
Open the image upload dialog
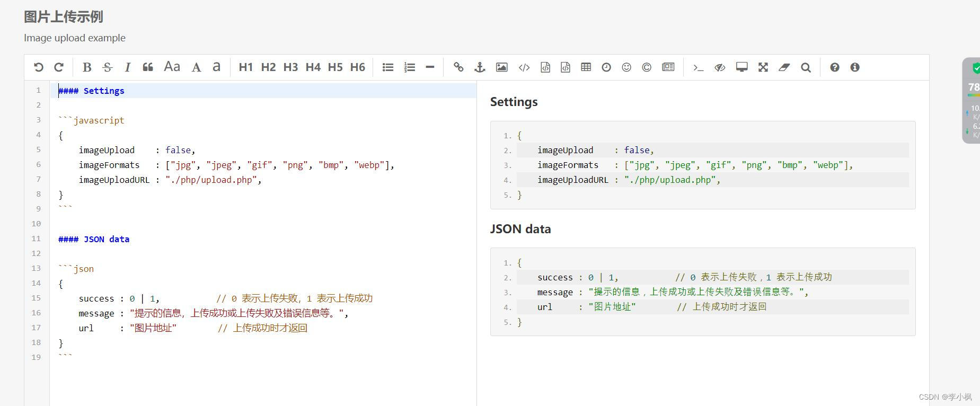(x=501, y=67)
